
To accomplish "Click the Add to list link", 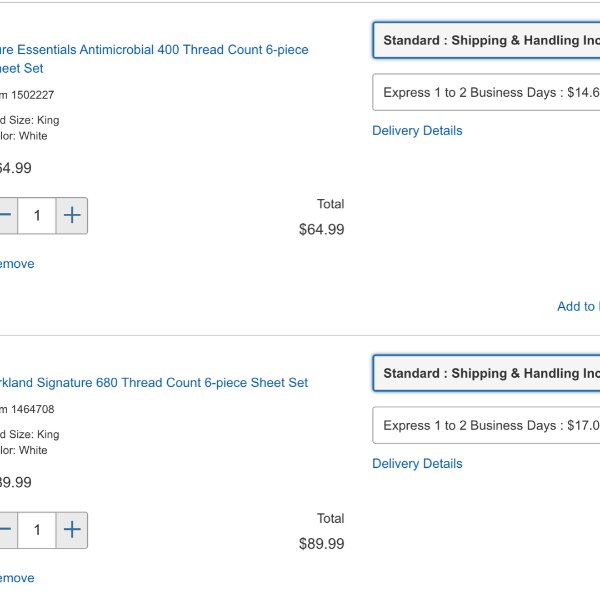I will coord(578,306).
